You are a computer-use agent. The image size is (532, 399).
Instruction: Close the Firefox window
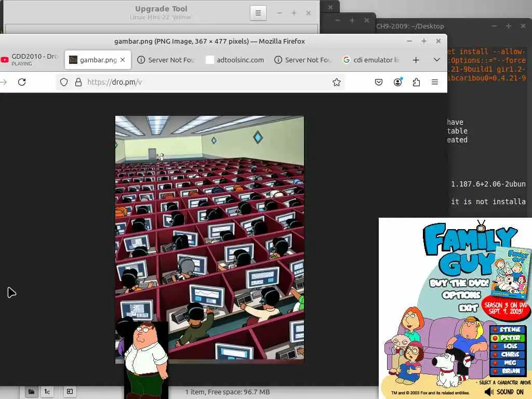coord(438,41)
